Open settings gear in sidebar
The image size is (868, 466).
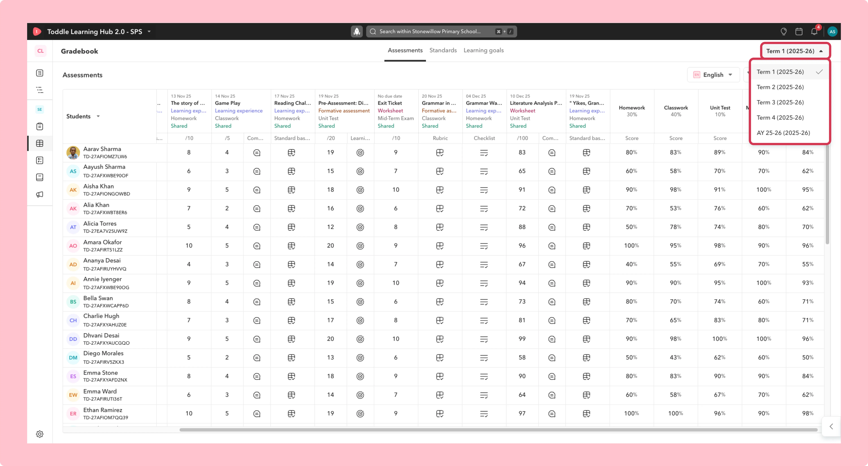tap(40, 434)
